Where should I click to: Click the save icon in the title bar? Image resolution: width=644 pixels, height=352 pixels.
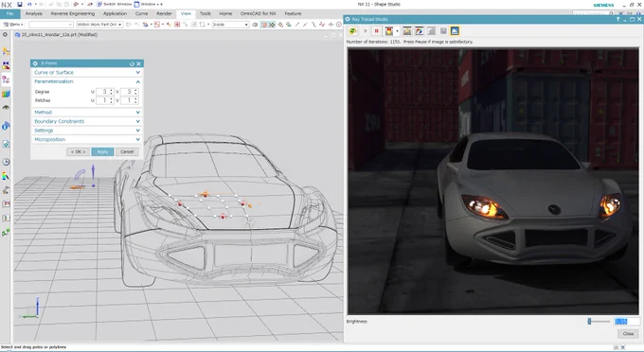click(19, 4)
